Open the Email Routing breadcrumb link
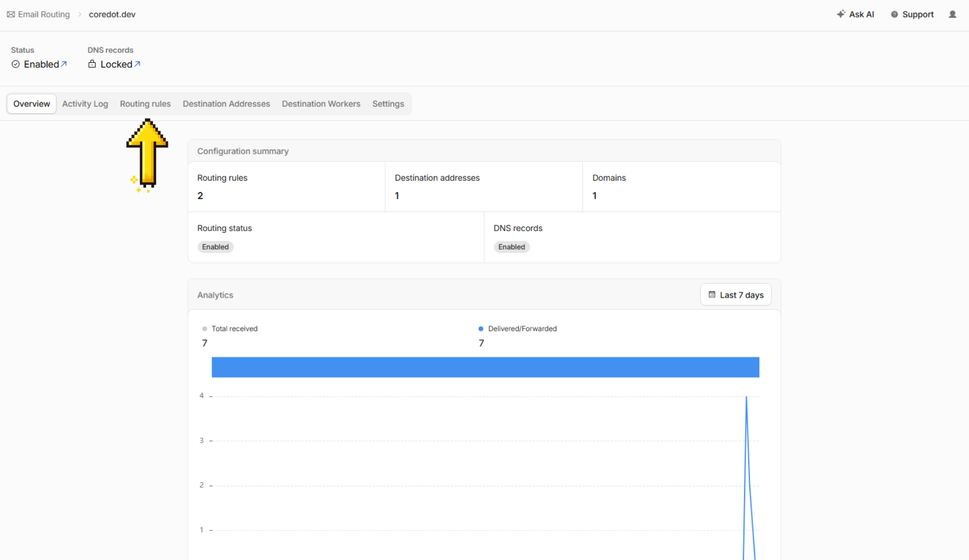969x560 pixels. coord(44,14)
